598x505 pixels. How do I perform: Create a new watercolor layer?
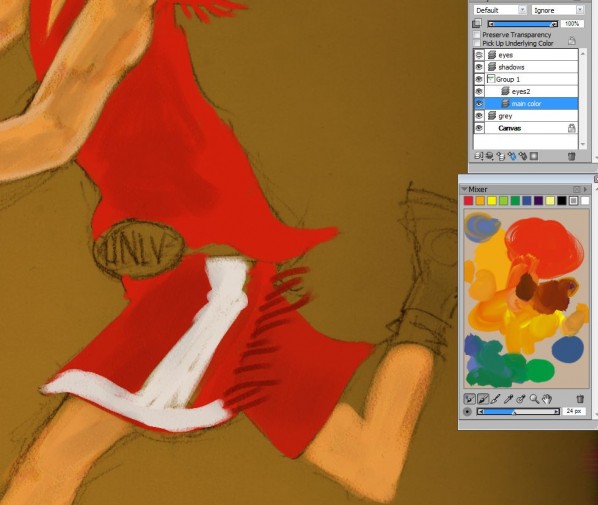(x=512, y=156)
